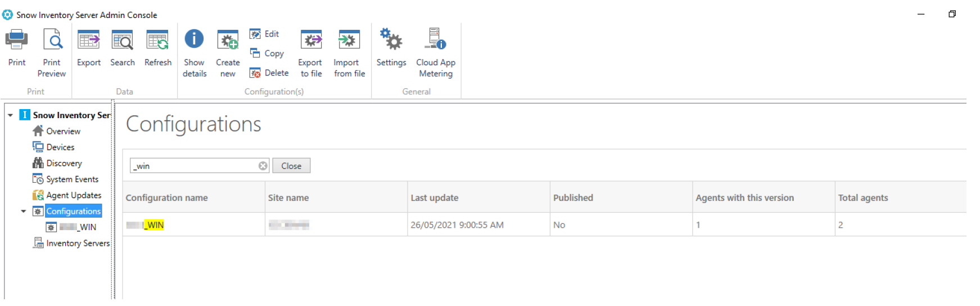
Task: Open the Overview tree item
Action: pyautogui.click(x=63, y=131)
